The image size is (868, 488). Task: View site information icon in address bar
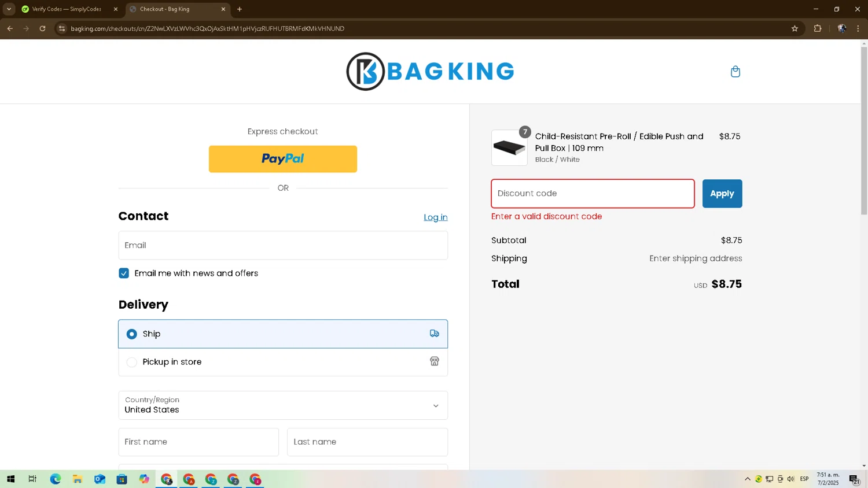(x=62, y=28)
